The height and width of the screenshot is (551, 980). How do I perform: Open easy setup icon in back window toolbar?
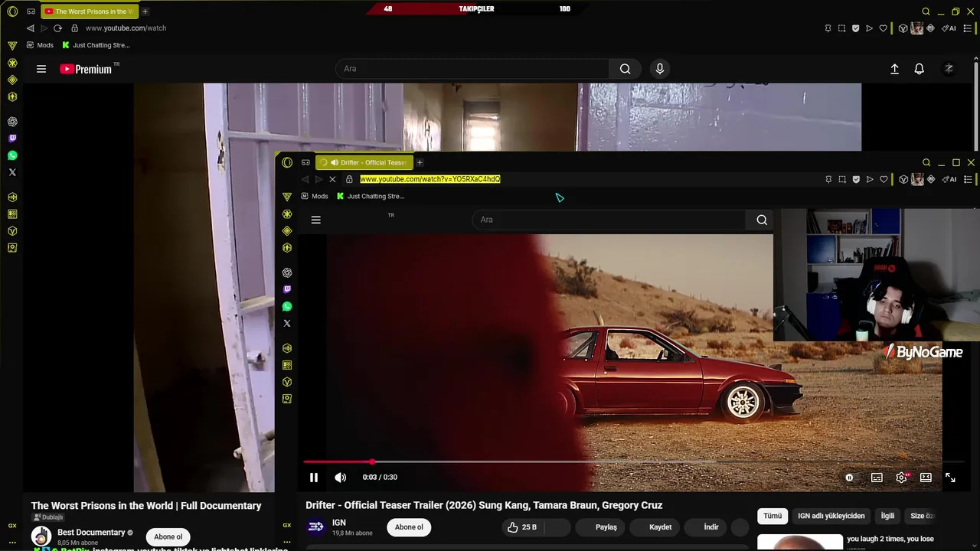(x=968, y=28)
